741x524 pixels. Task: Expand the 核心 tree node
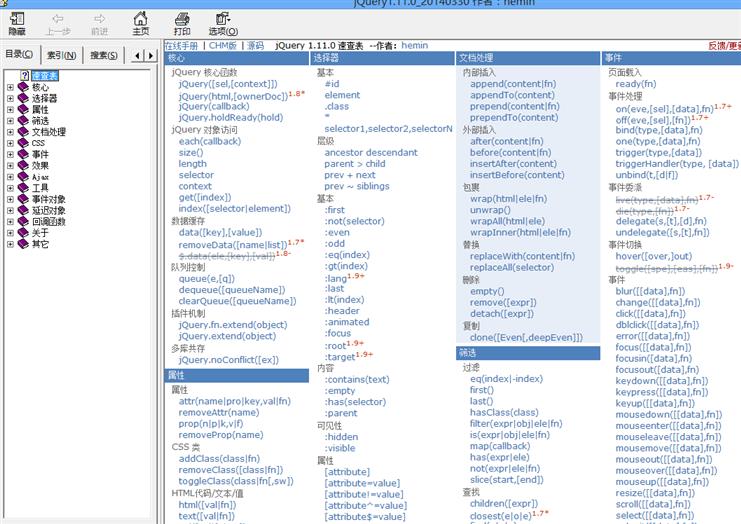click(10, 88)
